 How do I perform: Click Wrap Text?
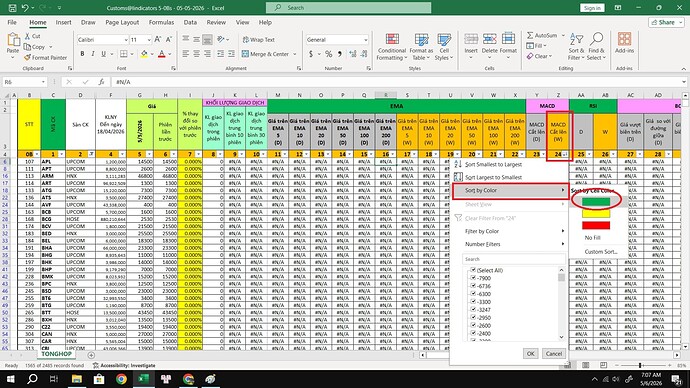click(x=259, y=40)
